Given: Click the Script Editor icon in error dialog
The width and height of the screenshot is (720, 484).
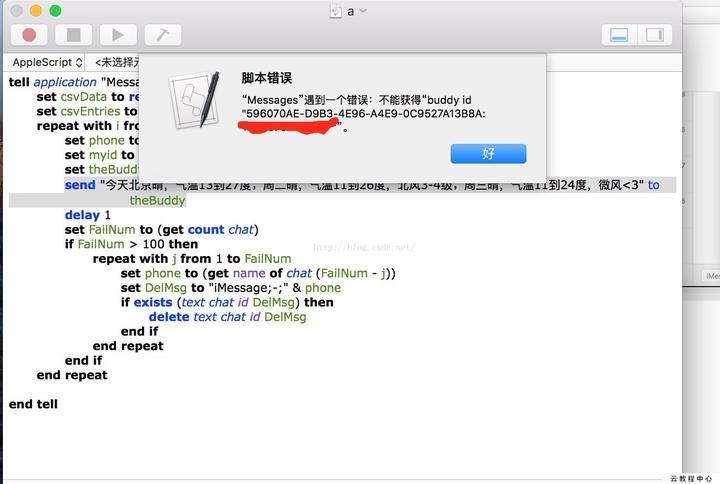Looking at the screenshot, I should click(x=194, y=101).
